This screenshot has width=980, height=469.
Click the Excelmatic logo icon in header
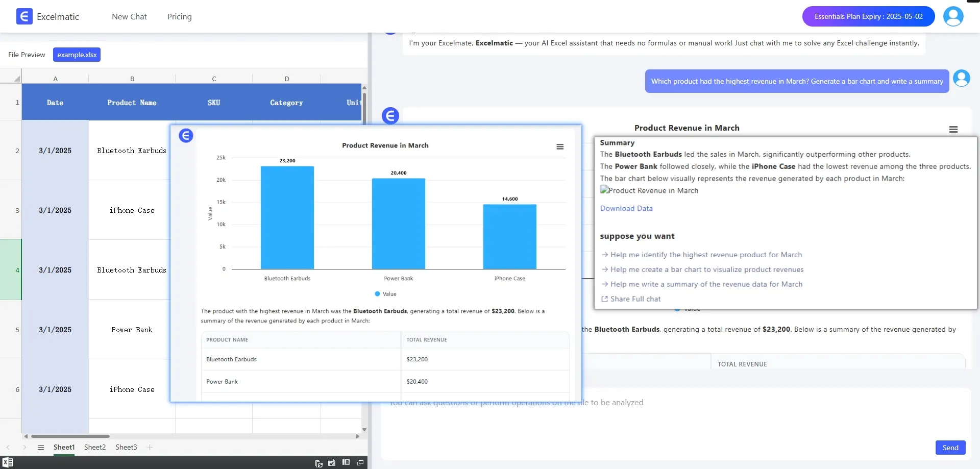point(24,16)
